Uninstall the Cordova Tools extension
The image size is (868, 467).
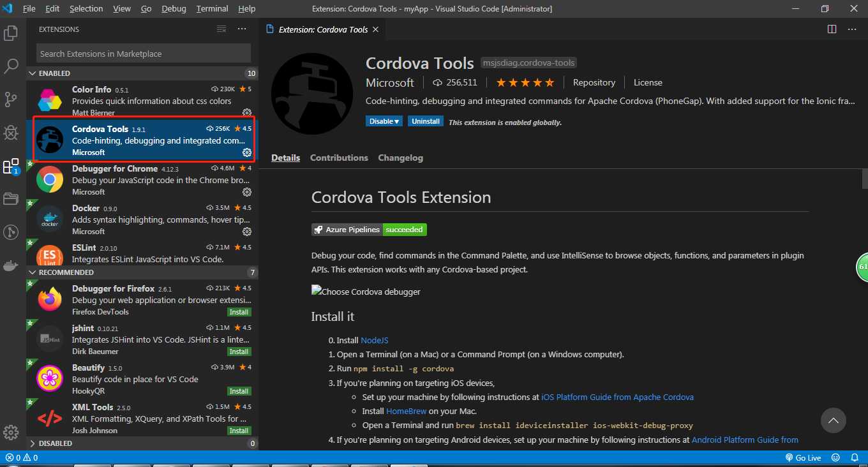(426, 121)
